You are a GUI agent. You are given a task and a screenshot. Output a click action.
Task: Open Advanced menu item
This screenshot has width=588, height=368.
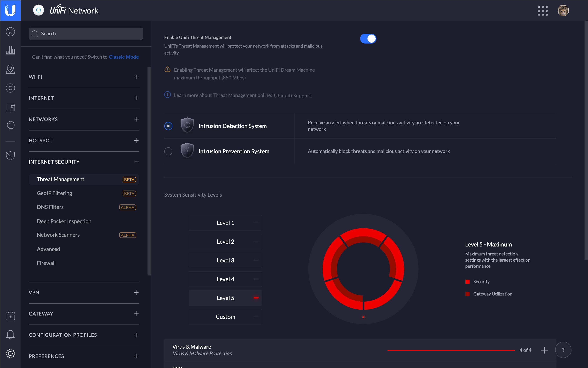[84, 249]
